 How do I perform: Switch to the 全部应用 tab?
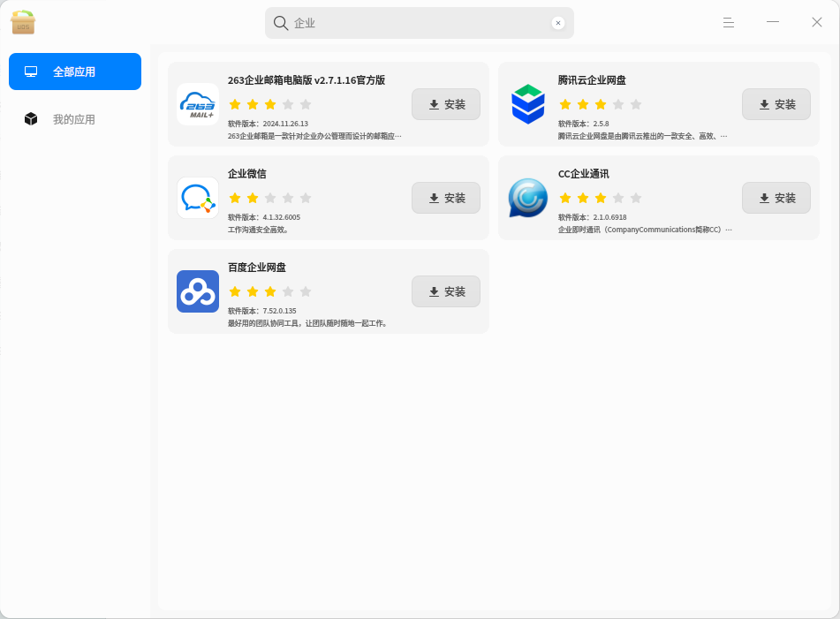(75, 72)
